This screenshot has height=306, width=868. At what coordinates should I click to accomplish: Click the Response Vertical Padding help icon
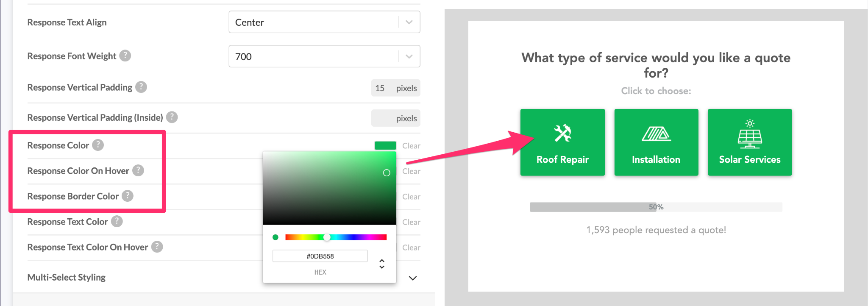click(141, 87)
